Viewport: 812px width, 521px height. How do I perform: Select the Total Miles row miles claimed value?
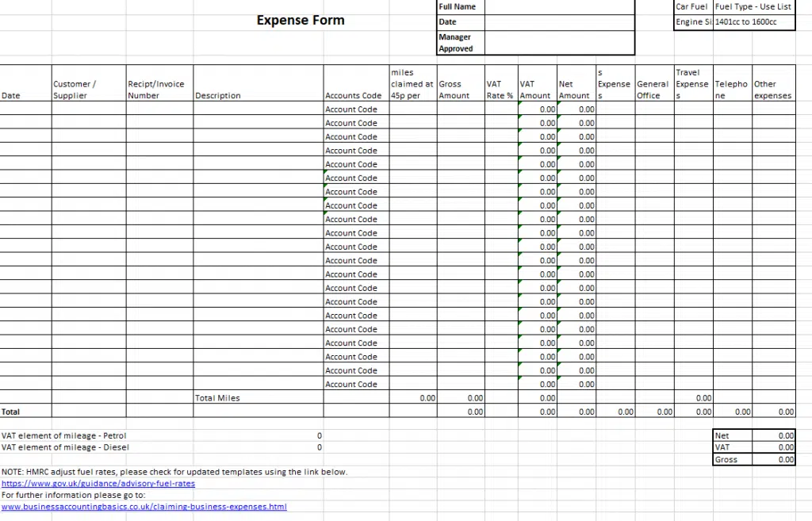pos(412,398)
